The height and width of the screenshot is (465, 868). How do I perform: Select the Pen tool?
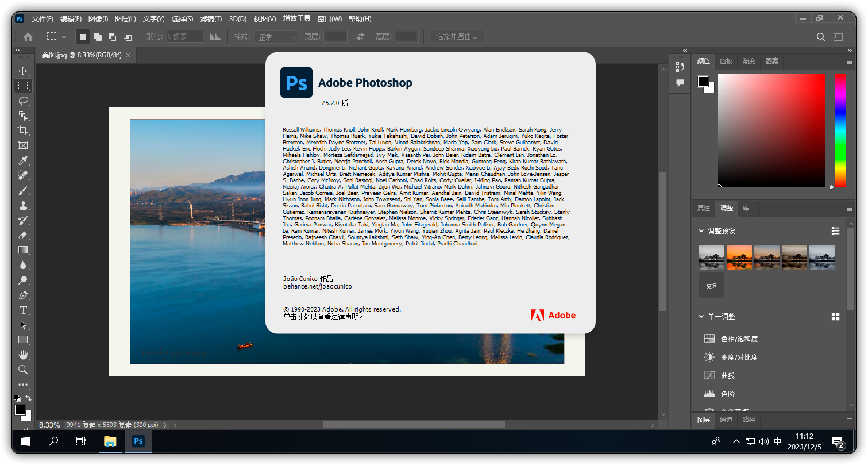[23, 295]
